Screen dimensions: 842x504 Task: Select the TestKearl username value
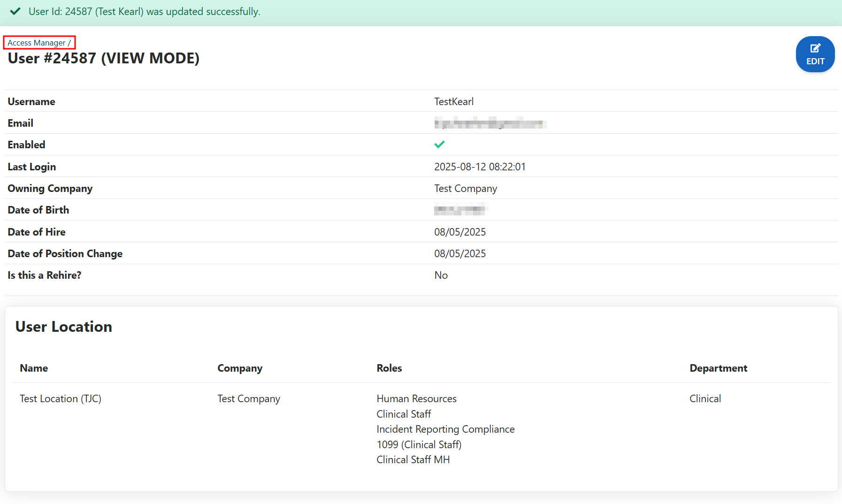[x=453, y=102]
